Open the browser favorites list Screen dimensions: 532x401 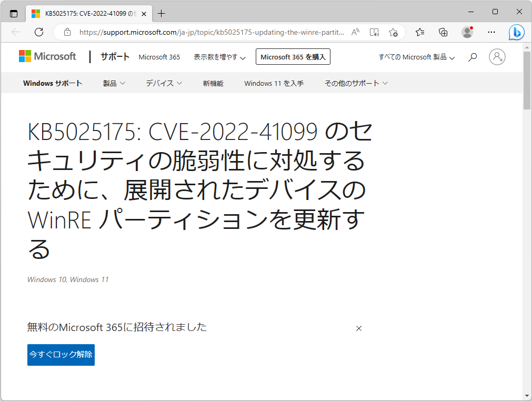(x=419, y=32)
